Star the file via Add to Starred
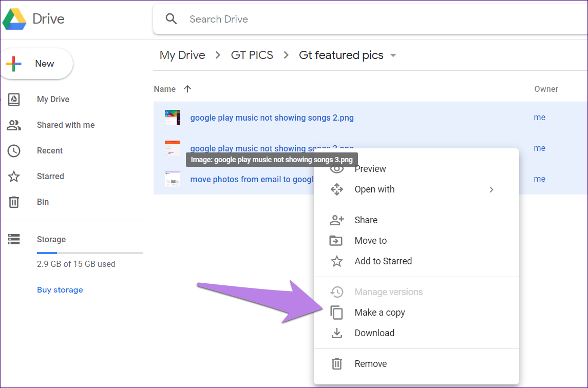 (x=383, y=261)
